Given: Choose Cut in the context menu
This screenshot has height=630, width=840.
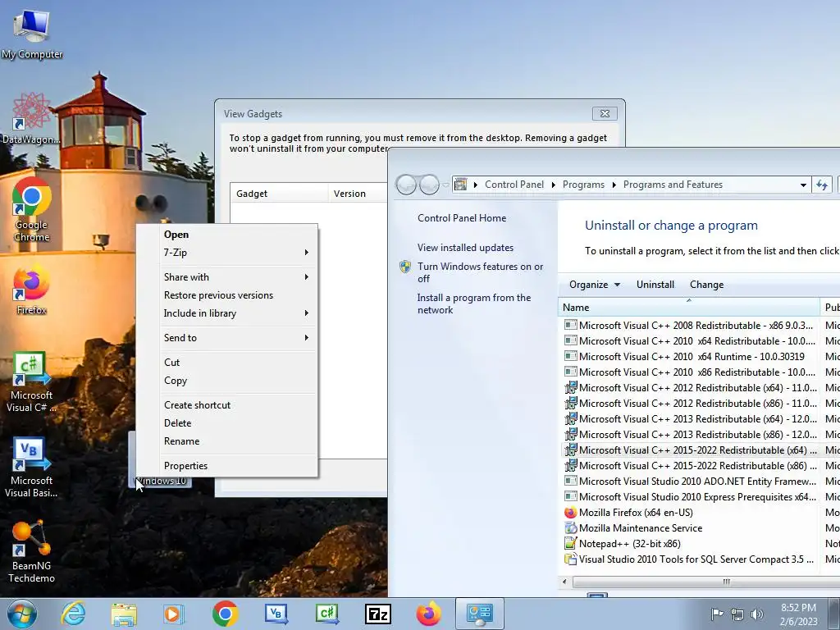Looking at the screenshot, I should click(x=227, y=362).
